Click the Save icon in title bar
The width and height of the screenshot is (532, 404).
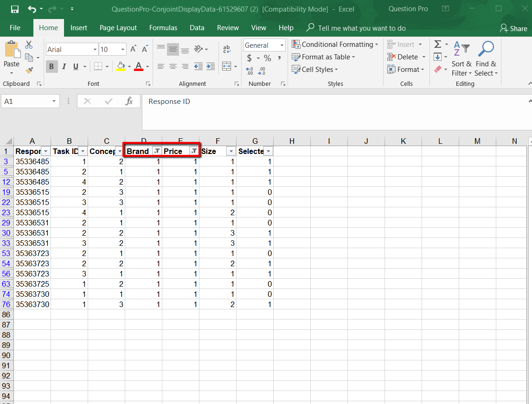tap(15, 9)
